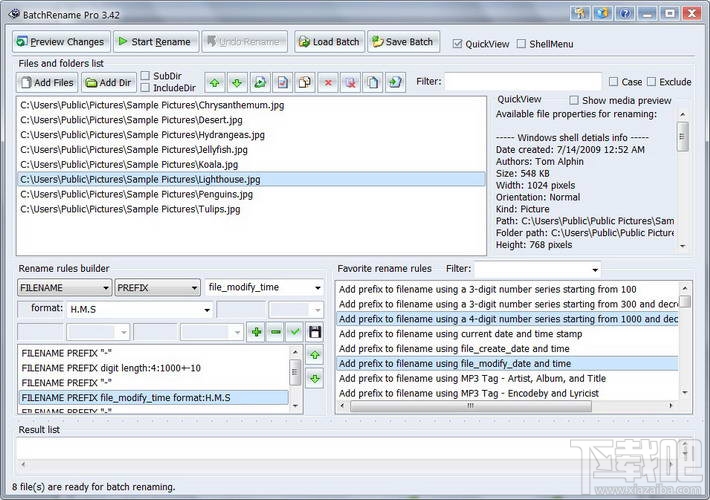Click the BatchRename Pro app icon in title bar
Image resolution: width=710 pixels, height=500 pixels.
click(14, 14)
